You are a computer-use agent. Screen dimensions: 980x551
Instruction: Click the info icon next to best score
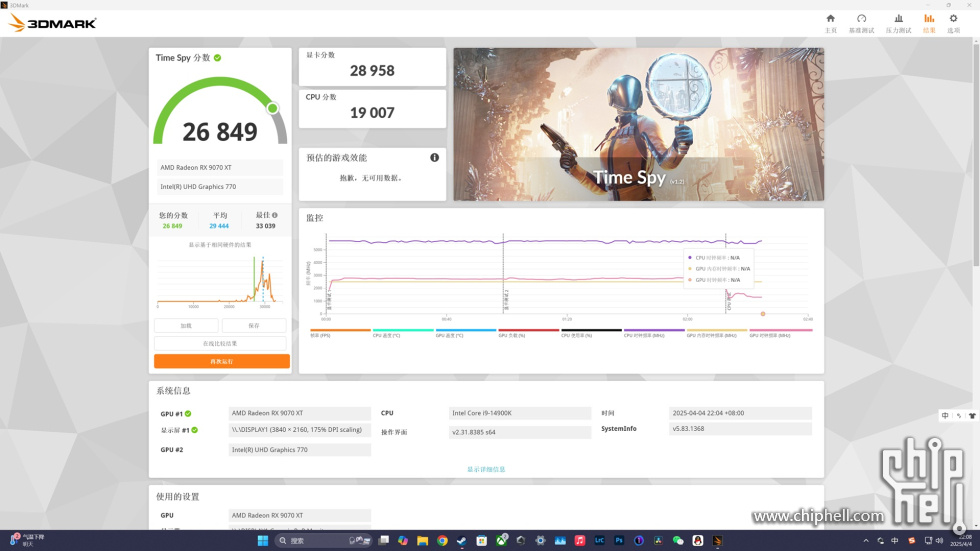[274, 215]
